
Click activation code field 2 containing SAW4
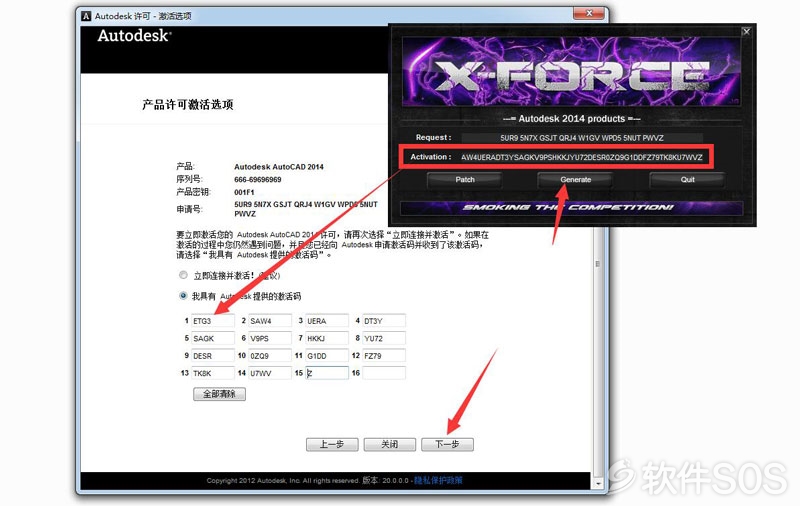tap(270, 321)
